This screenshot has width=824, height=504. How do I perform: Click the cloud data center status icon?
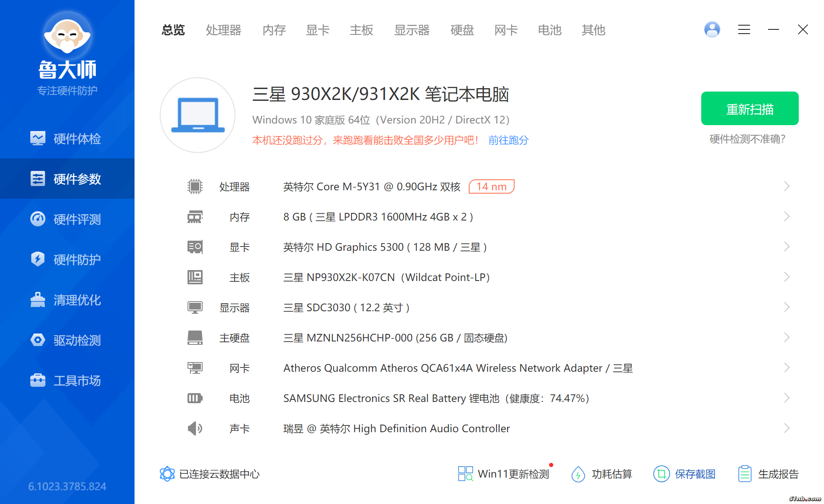167,474
